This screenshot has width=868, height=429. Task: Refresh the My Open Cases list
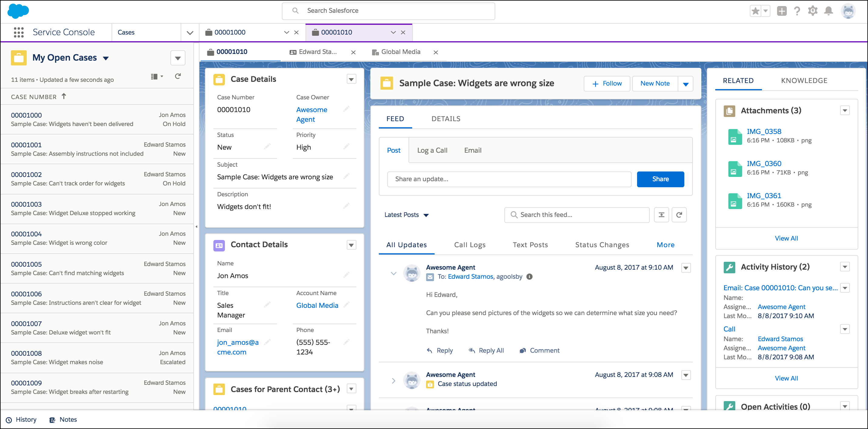tap(178, 76)
